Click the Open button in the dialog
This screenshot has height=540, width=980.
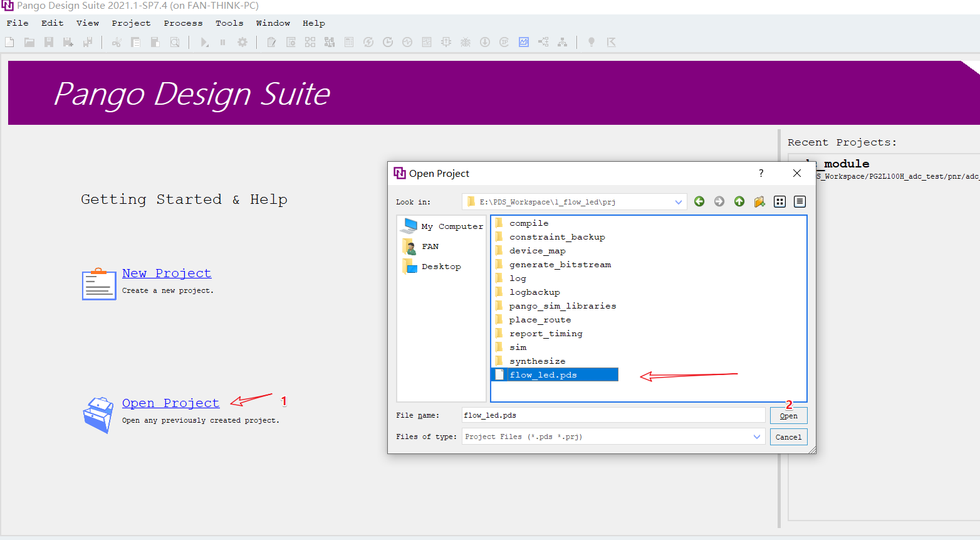coord(789,416)
